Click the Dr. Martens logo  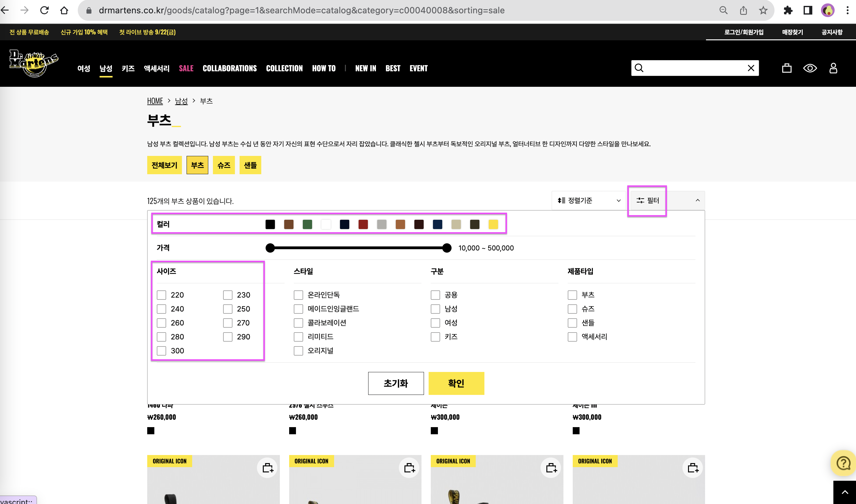click(34, 63)
